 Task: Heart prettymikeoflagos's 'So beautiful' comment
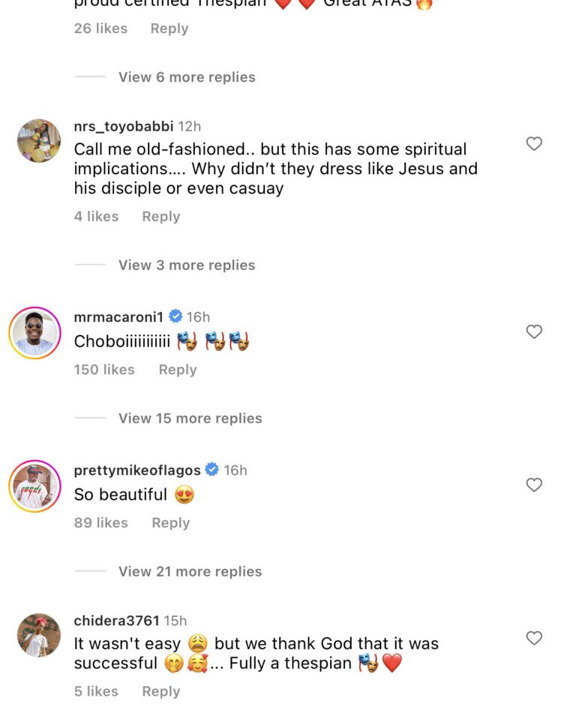[x=534, y=485]
